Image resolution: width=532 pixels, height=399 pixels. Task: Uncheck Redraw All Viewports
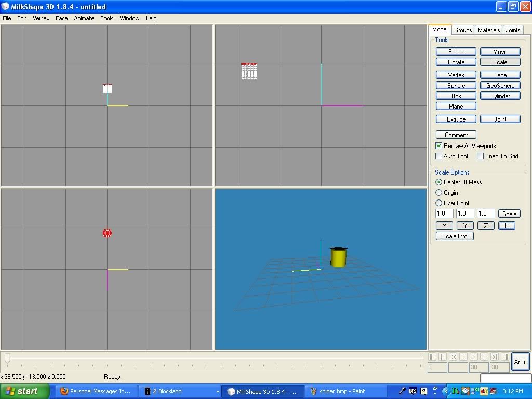[439, 146]
